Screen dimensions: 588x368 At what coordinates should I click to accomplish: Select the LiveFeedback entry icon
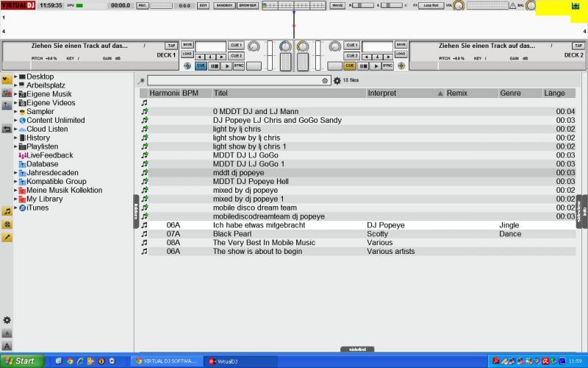click(22, 155)
